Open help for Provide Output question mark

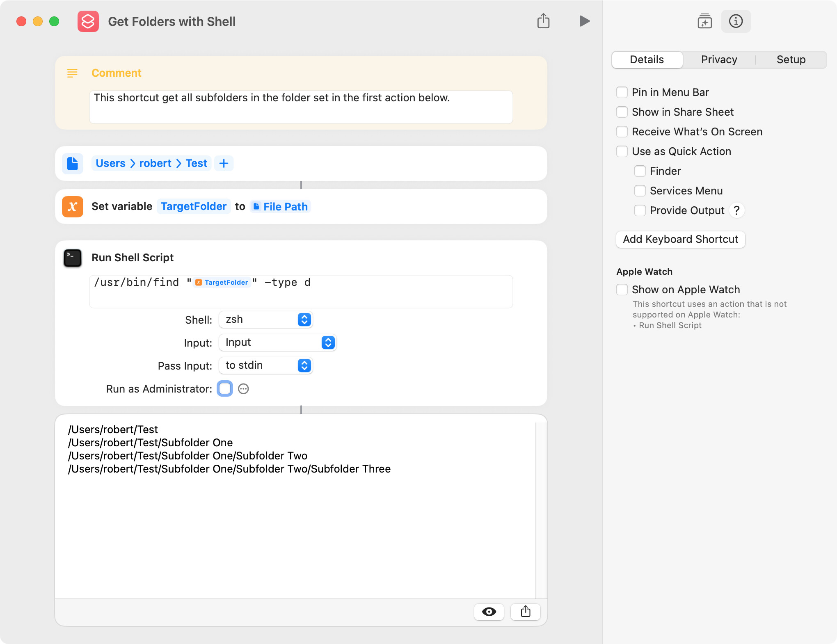737,210
